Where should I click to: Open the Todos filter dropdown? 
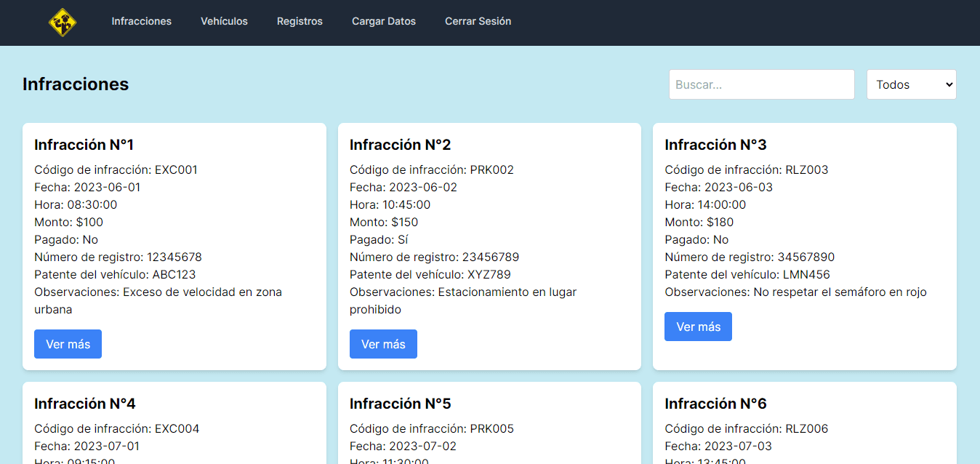[x=911, y=84]
